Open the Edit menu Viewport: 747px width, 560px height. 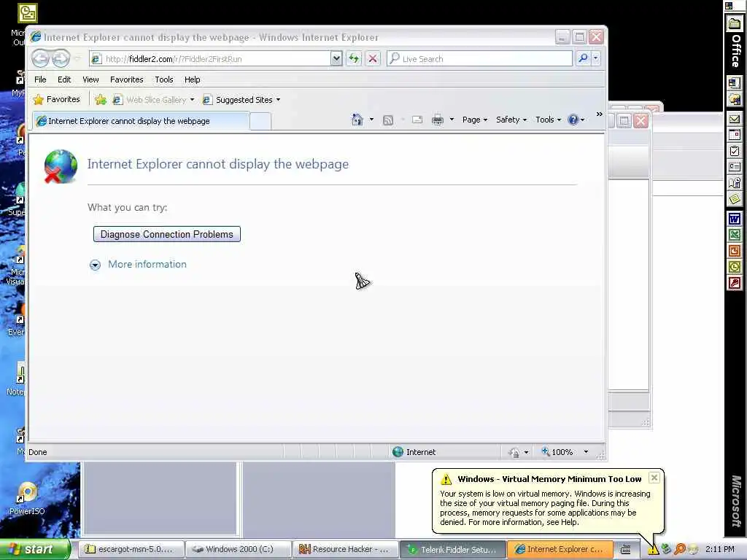[x=64, y=79]
